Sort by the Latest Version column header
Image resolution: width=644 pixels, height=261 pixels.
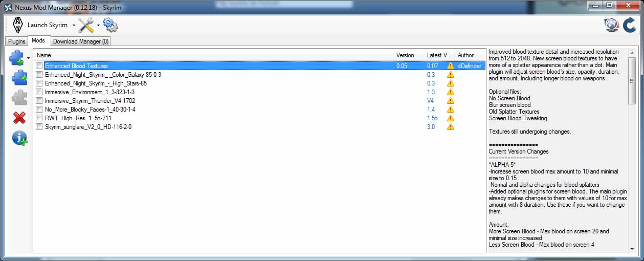[x=439, y=55]
